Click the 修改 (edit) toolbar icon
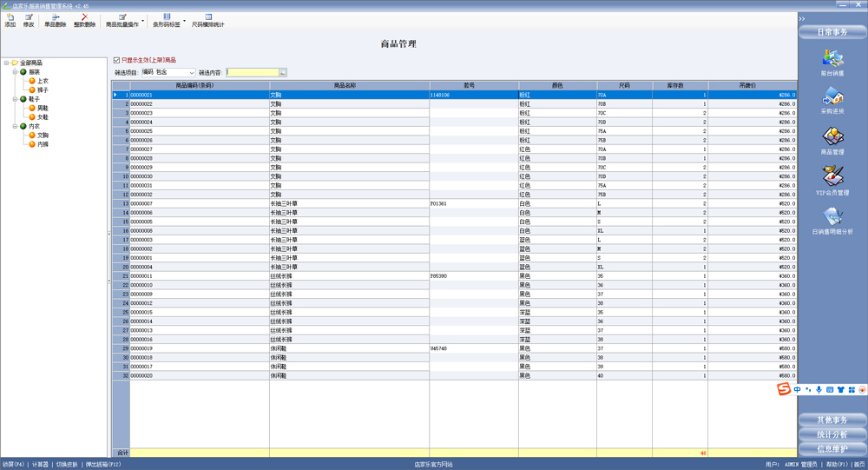 click(x=29, y=21)
